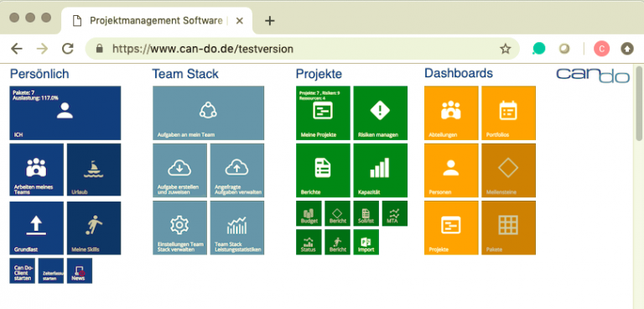This screenshot has height=309, width=644.
Task: Open the Grundlast upload-arrow tile
Action: (x=37, y=228)
